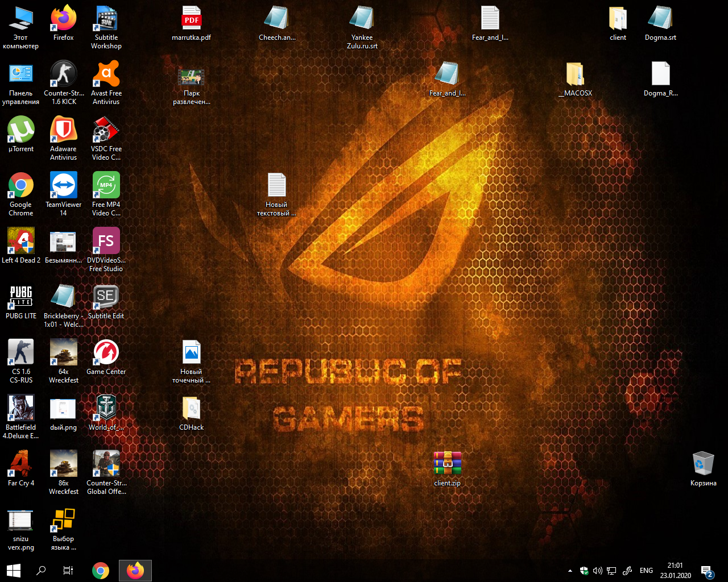This screenshot has height=582, width=728.
Task: Select the Free MP4 Video Converter icon
Action: [x=106, y=194]
